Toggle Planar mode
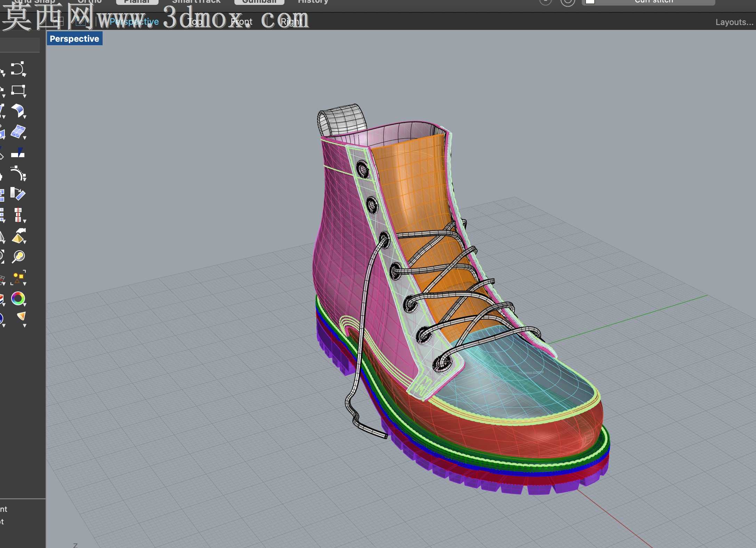Screen dimensions: 756x548 point(137,2)
